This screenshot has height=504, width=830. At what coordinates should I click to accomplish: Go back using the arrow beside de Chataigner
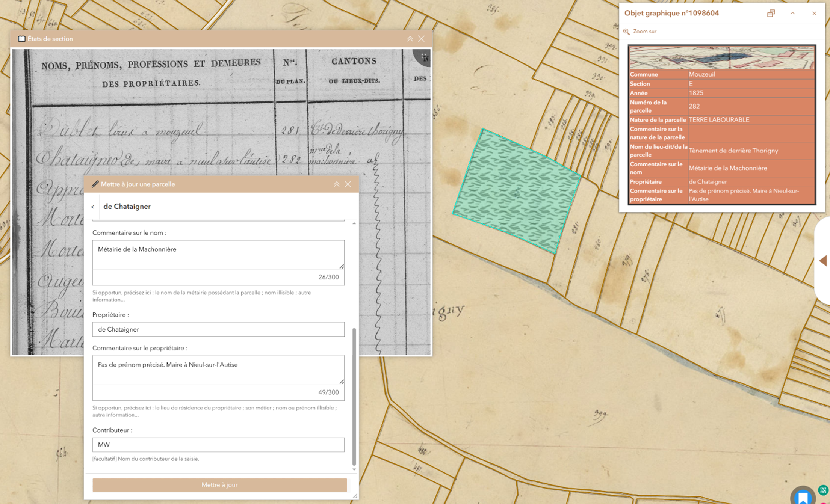tap(92, 207)
